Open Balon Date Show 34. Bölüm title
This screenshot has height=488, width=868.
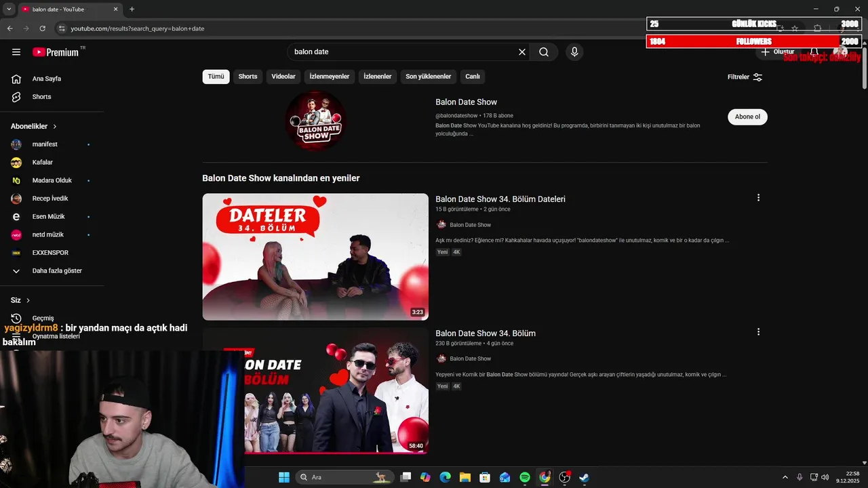(486, 333)
